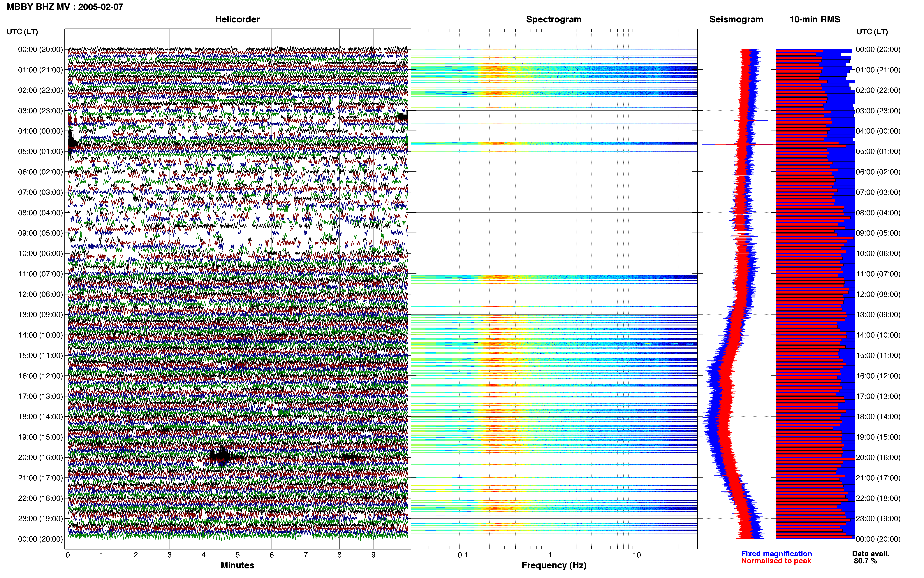This screenshot has height=578, width=924.
Task: Click the right 02:00 (22:00) time label
Action: tap(878, 90)
